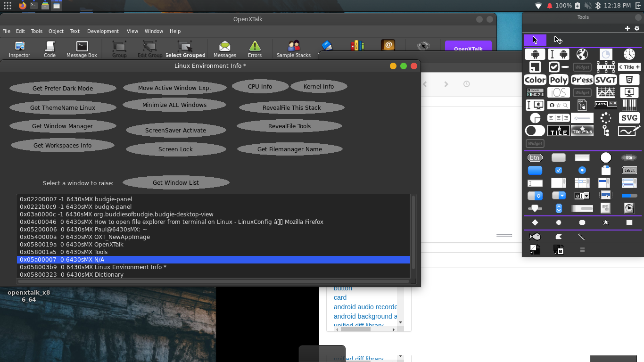Click the Tools palette plus button
The image size is (644, 362).
627,28
